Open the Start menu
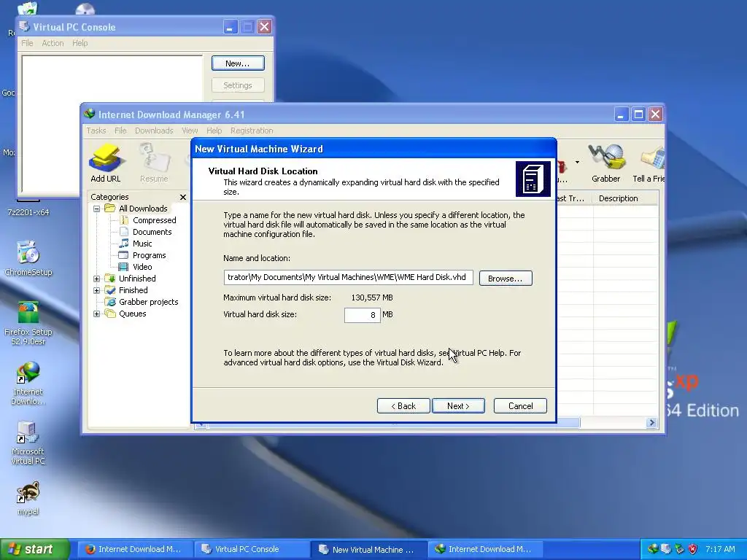 point(34,549)
